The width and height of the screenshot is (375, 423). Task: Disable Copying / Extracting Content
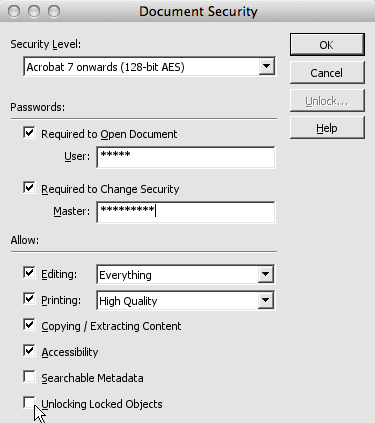(29, 324)
